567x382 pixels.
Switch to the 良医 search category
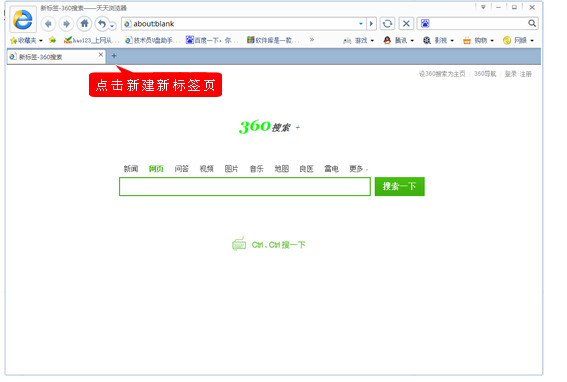point(306,169)
